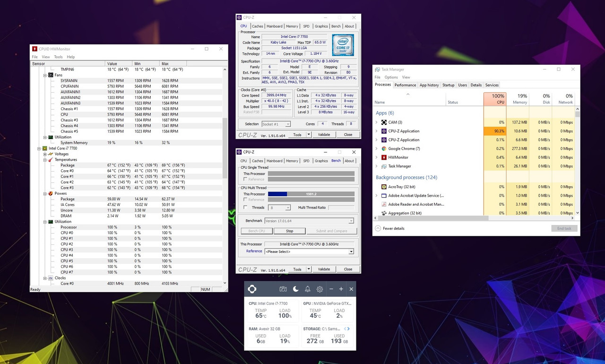Viewport: 605px width, 364px height.
Task: Enable the Single Thread Reference checkbox
Action: 245,180
